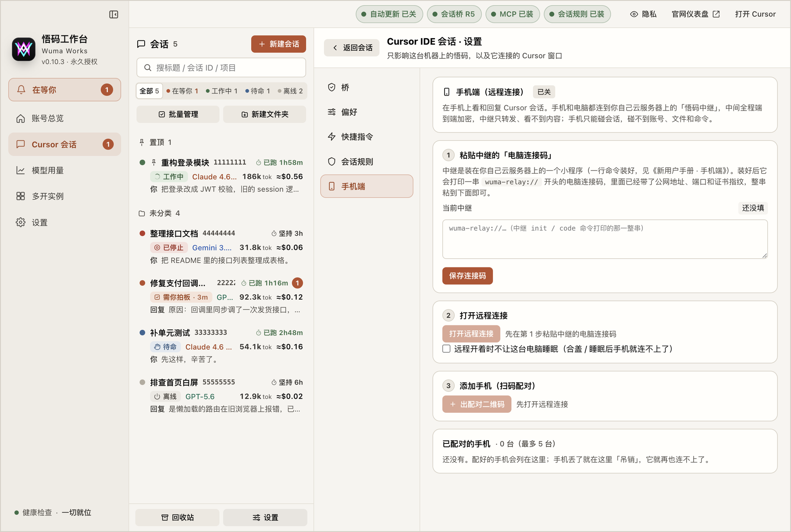Open 回收站 at panel bottom
This screenshot has width=791, height=532.
(178, 518)
